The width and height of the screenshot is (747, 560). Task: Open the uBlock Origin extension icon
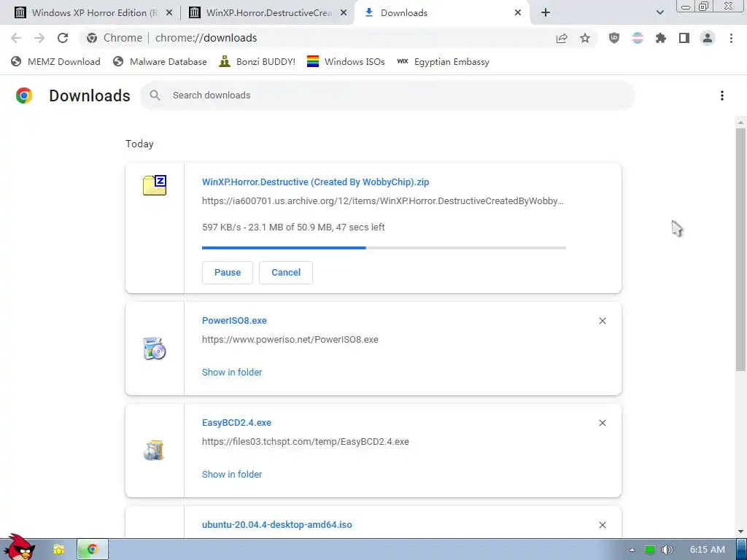(x=614, y=38)
